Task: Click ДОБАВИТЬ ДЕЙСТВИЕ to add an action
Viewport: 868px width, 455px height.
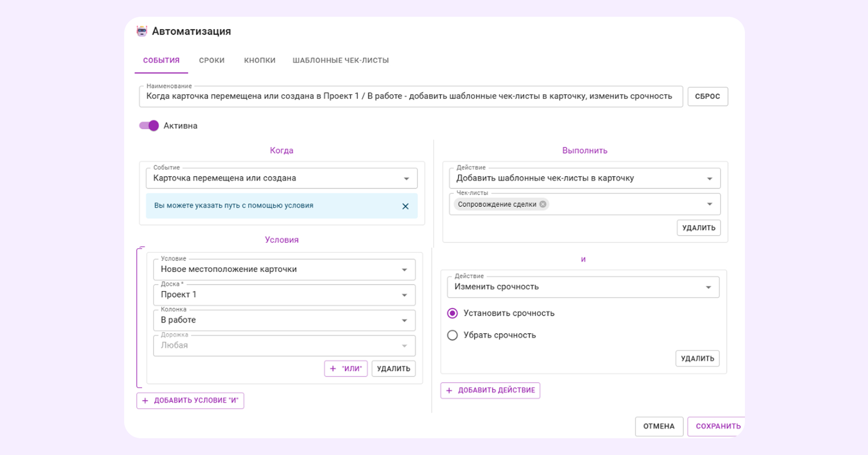Action: coord(490,390)
